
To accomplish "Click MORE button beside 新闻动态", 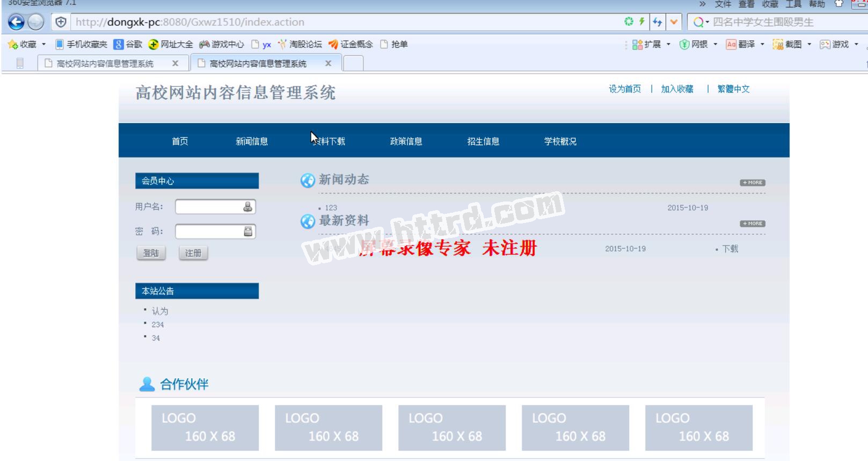I will [x=753, y=183].
